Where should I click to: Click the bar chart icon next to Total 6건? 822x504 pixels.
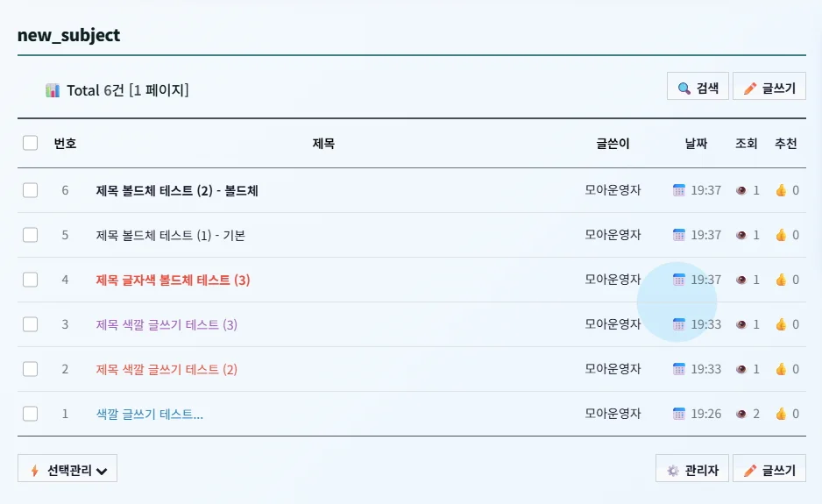point(53,90)
